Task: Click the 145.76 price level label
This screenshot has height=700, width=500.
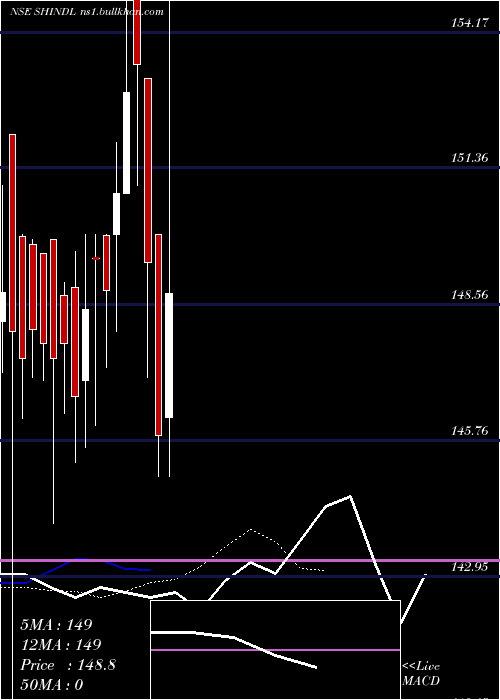Action: (471, 431)
